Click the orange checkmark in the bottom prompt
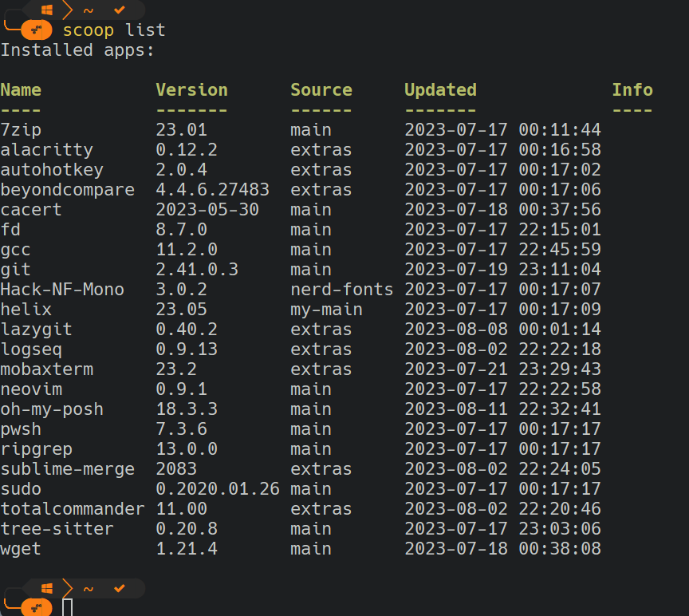This screenshot has width=689, height=616. coord(119,588)
